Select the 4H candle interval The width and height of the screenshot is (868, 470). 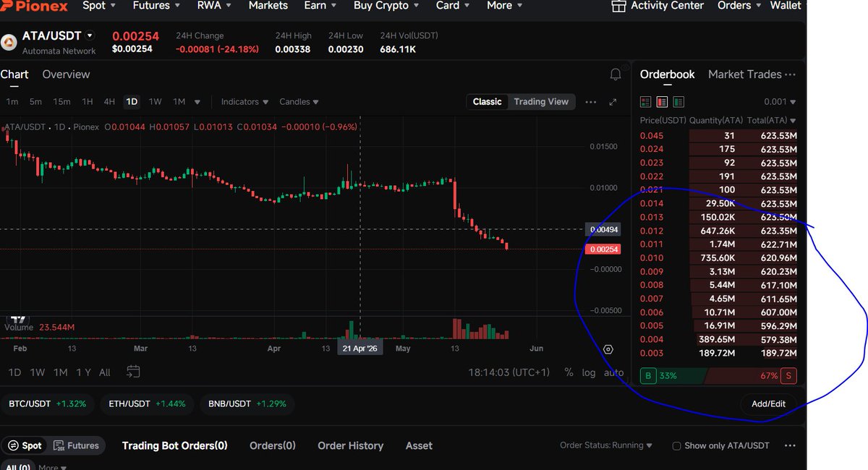[109, 102]
